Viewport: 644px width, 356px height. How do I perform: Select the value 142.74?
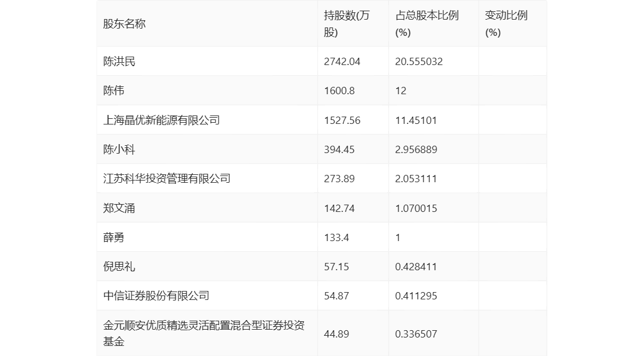click(x=339, y=208)
